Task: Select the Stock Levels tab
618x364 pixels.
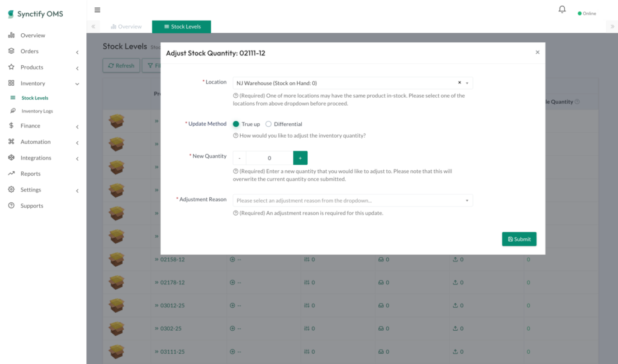Action: (x=182, y=27)
